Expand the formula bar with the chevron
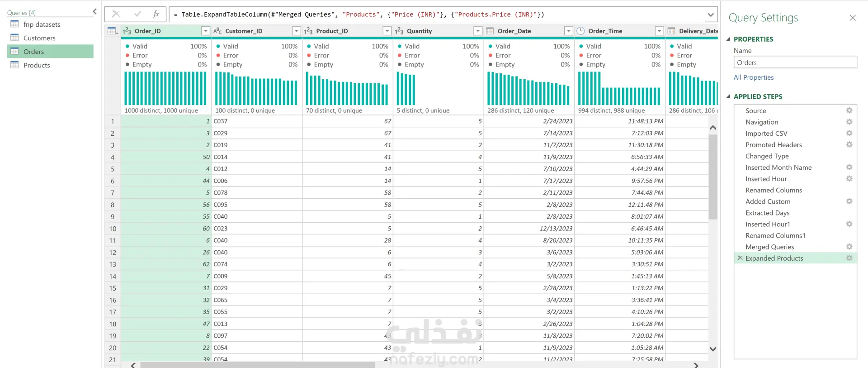The height and width of the screenshot is (368, 868). point(711,14)
